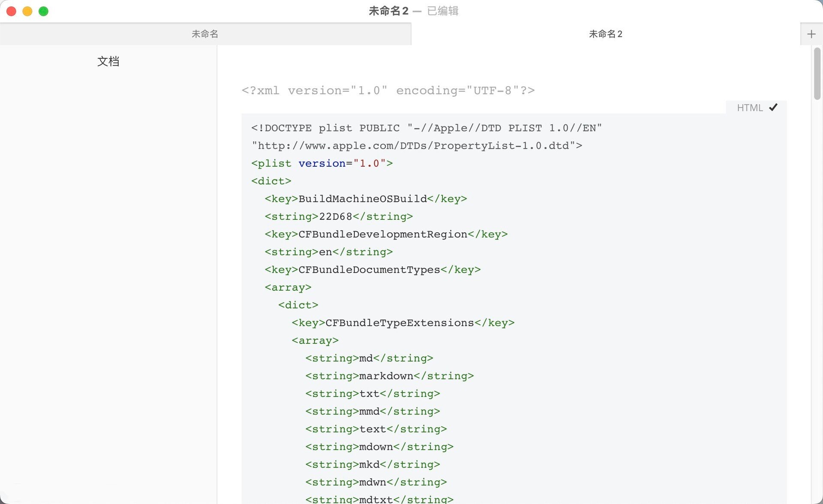The width and height of the screenshot is (823, 504).
Task: Click the markdown string line
Action: 389,376
